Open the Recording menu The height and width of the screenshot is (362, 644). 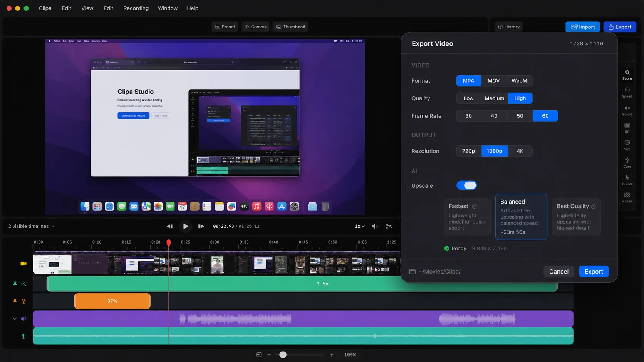click(x=136, y=8)
